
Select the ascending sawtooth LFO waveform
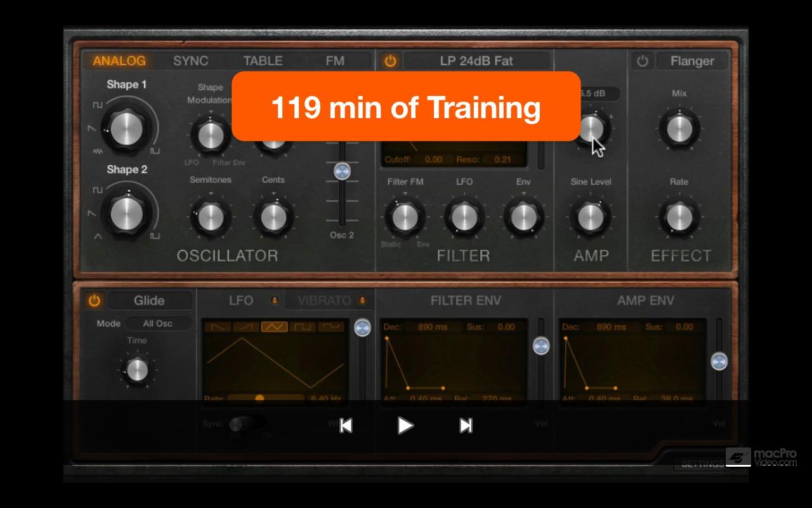pyautogui.click(x=246, y=326)
